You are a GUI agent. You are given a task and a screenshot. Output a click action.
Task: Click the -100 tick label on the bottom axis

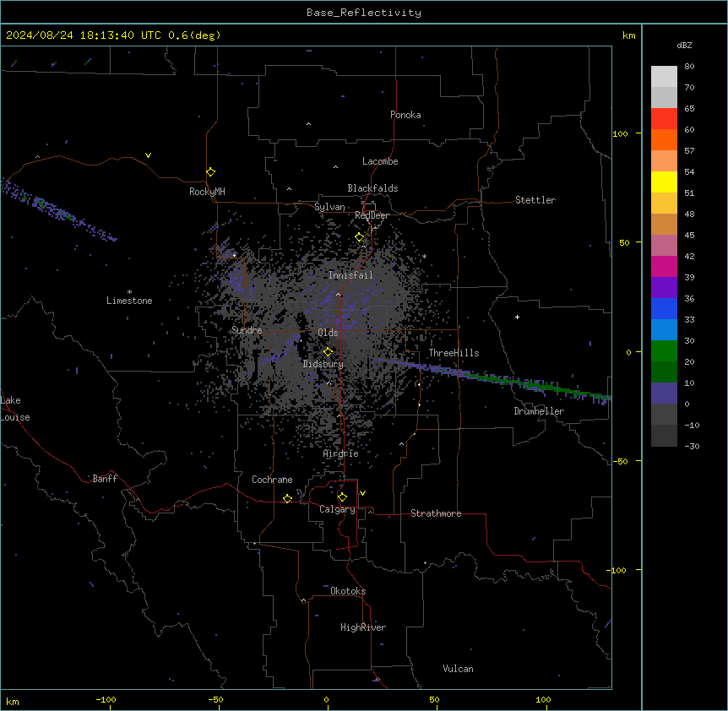click(106, 699)
